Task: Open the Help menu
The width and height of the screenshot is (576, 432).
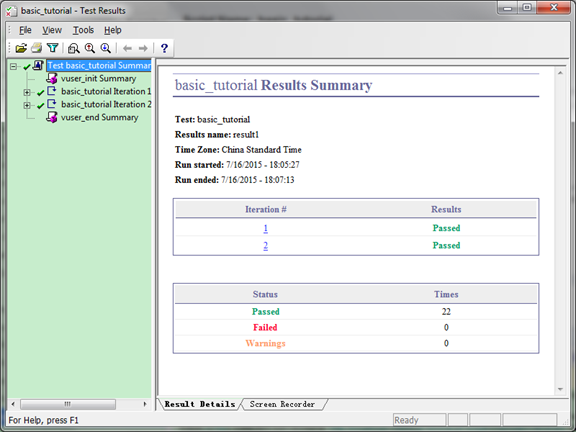Action: 112,30
